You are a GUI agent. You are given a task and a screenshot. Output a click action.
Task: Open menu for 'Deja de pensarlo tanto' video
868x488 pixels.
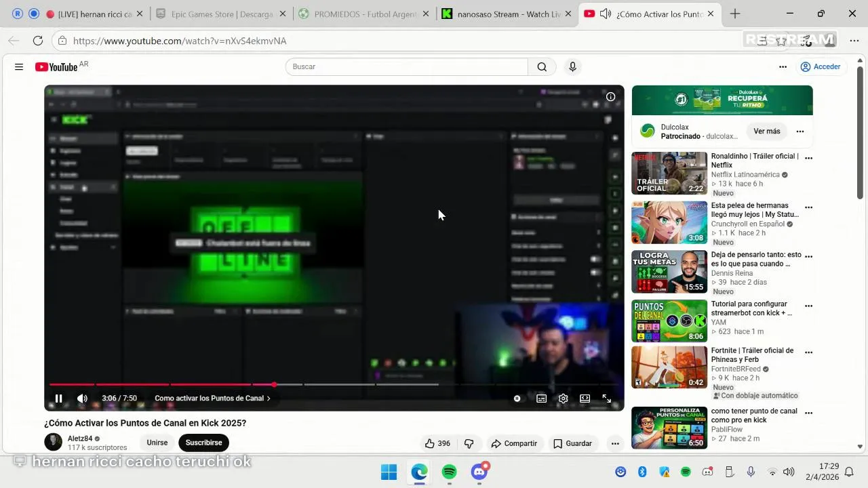coord(808,258)
